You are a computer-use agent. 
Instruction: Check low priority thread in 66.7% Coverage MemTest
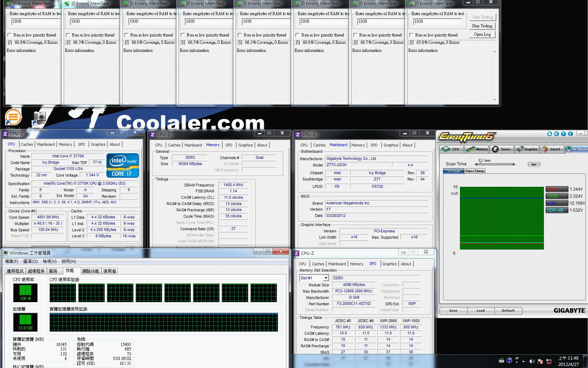tap(356, 35)
